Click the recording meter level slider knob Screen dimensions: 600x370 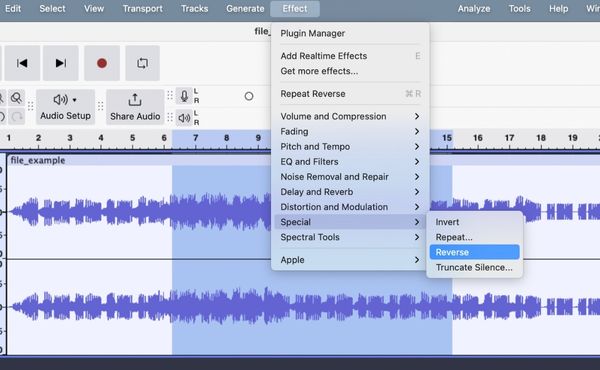(x=249, y=96)
